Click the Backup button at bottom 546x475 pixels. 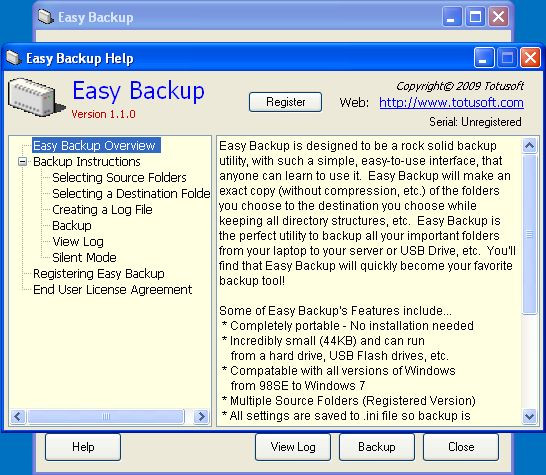tap(377, 447)
